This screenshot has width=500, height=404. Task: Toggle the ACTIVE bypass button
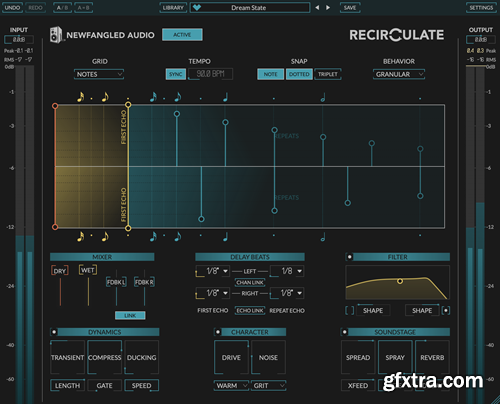point(182,35)
